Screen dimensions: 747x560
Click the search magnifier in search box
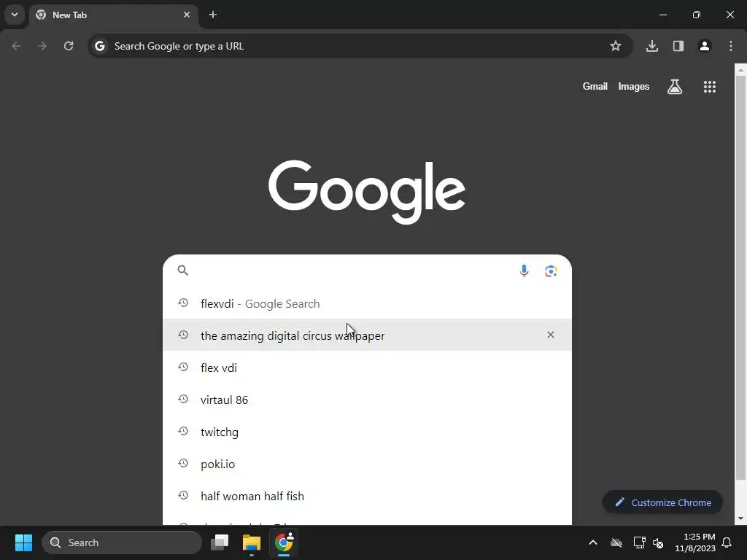[x=183, y=271]
